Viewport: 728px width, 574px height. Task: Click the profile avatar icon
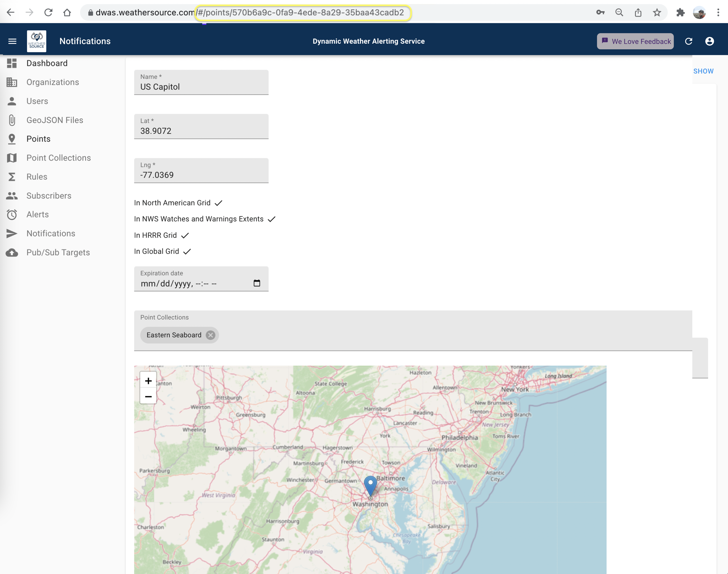(709, 41)
